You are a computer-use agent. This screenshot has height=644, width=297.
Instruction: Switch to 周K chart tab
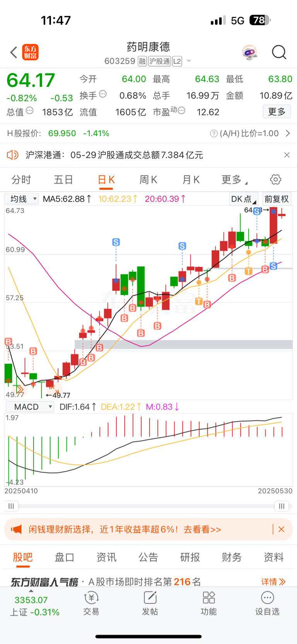(148, 180)
